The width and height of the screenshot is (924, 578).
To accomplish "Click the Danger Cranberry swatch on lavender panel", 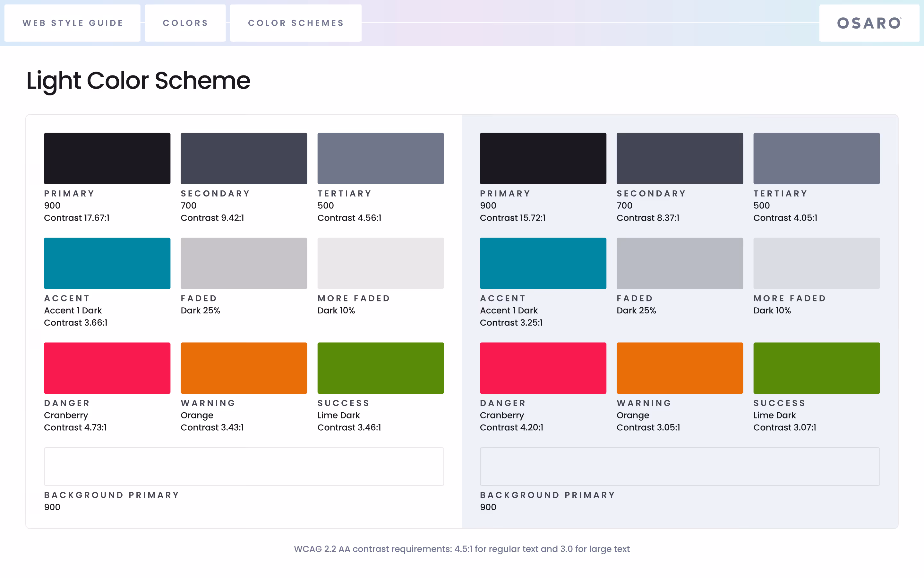I will tap(543, 368).
